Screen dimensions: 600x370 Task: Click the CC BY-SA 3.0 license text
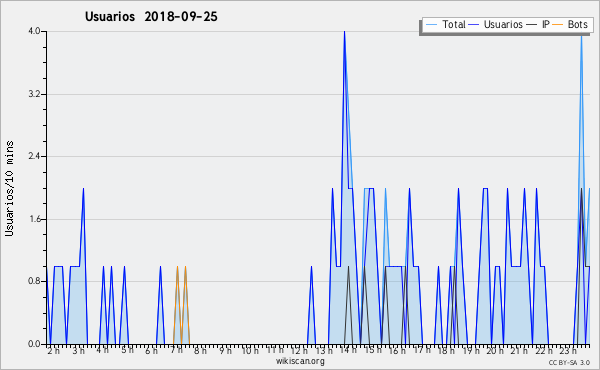569,362
